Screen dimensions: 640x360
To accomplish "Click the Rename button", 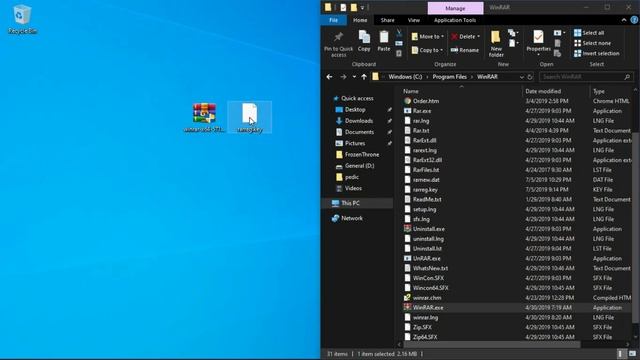I will pos(465,50).
